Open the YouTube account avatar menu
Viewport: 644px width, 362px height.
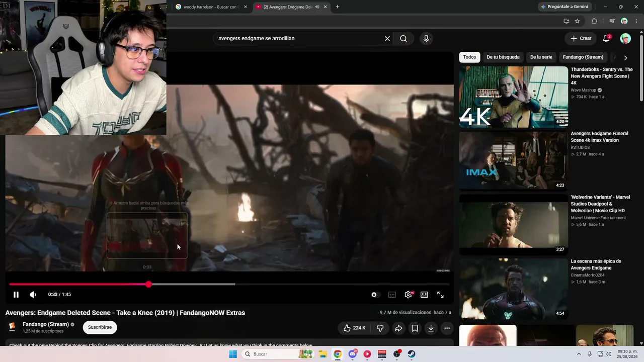(x=625, y=39)
